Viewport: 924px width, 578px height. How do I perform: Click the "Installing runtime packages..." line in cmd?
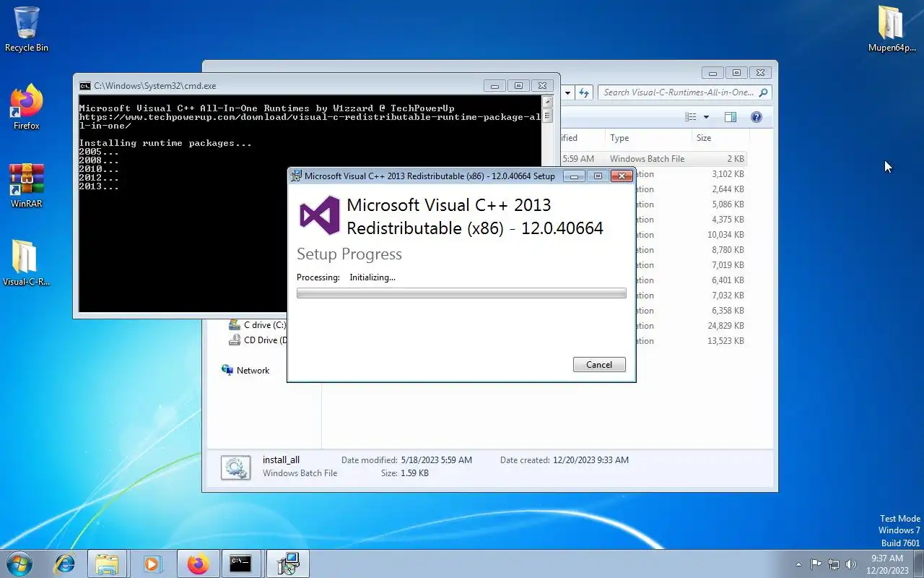pos(165,143)
